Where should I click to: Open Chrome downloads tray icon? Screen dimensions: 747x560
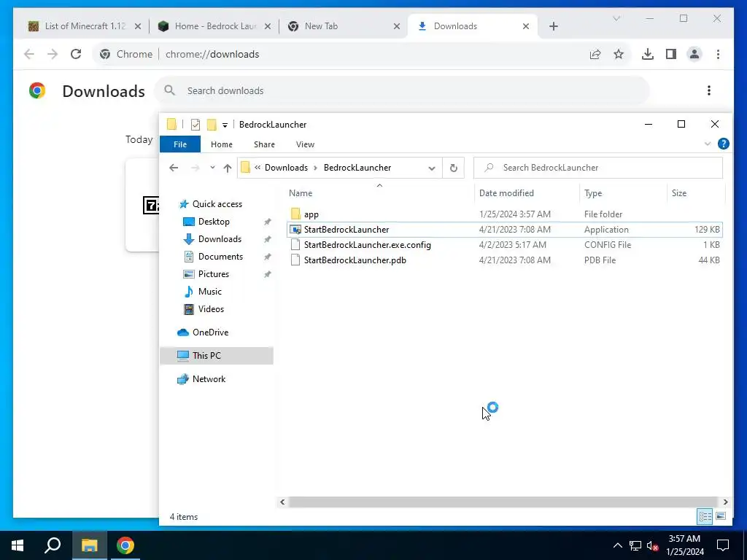pyautogui.click(x=648, y=54)
